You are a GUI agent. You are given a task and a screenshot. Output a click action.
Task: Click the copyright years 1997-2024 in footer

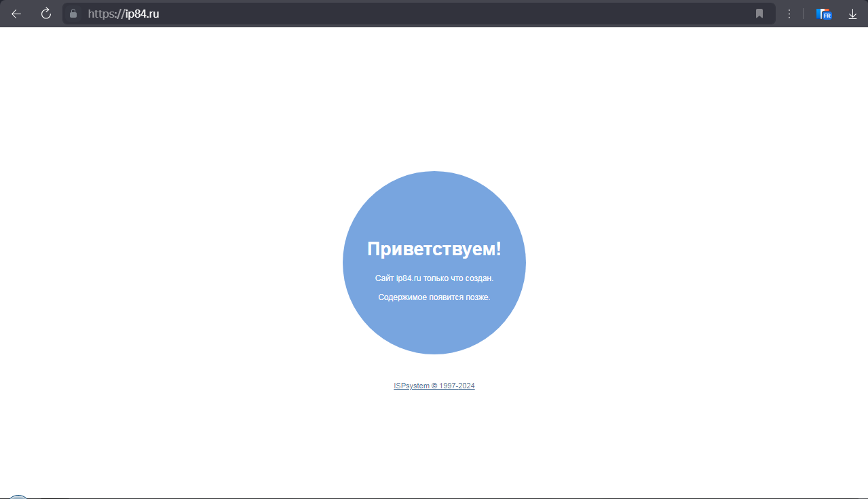pyautogui.click(x=457, y=386)
